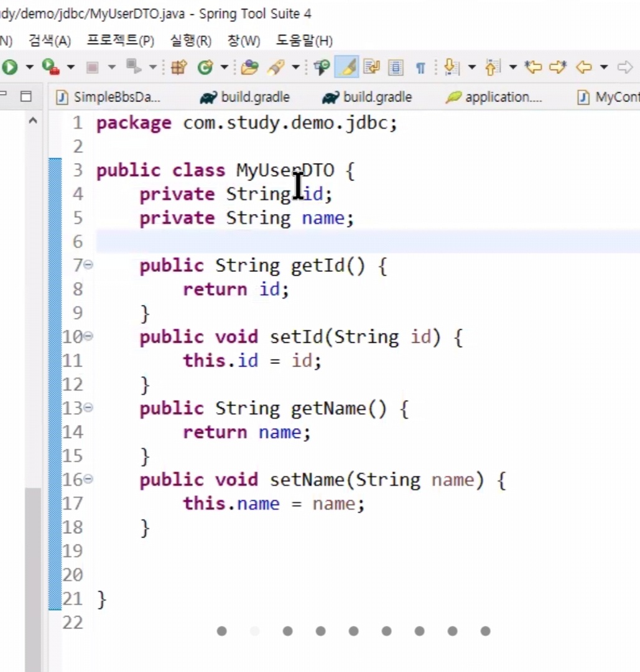Click the 'getId()' method name

tap(328, 266)
